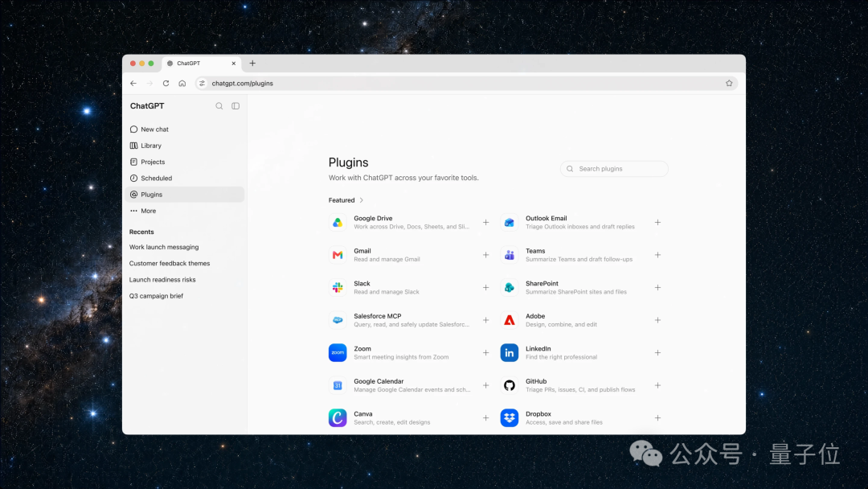
Task: Click the Search plugins field
Action: click(x=614, y=169)
